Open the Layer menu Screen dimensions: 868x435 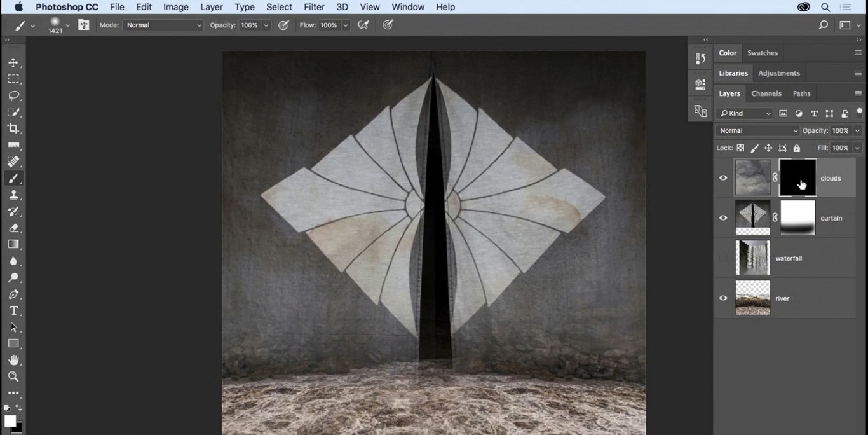coord(212,7)
